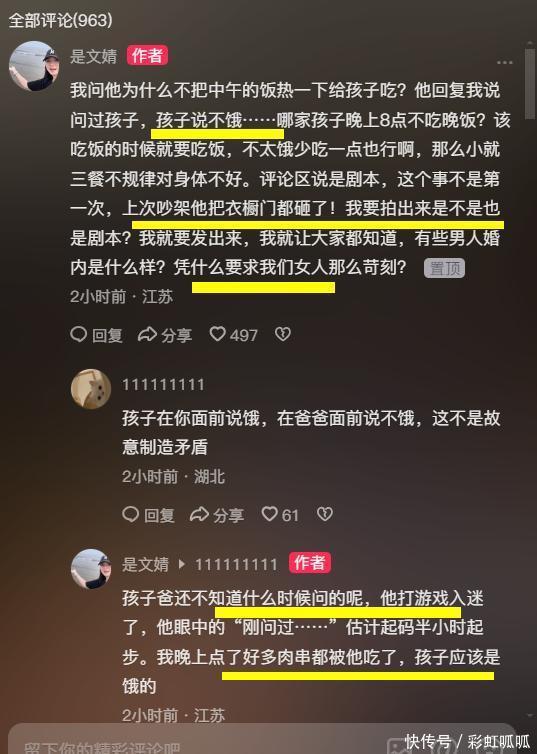Click the 置顶 pinned tag

[444, 268]
